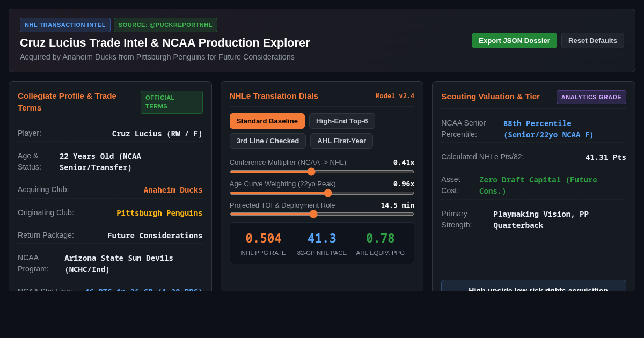Choose the AHL First-Year preset
644x338 pixels.
coord(341,141)
